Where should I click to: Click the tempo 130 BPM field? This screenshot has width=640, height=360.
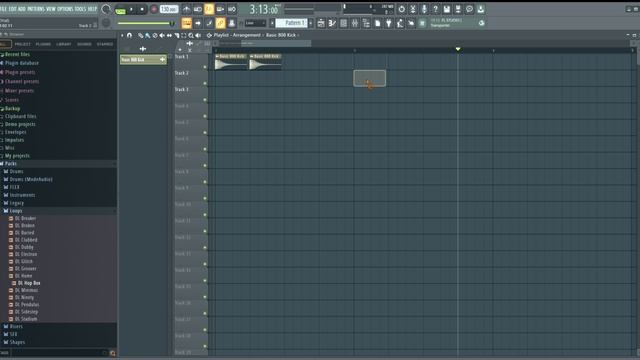[169, 9]
